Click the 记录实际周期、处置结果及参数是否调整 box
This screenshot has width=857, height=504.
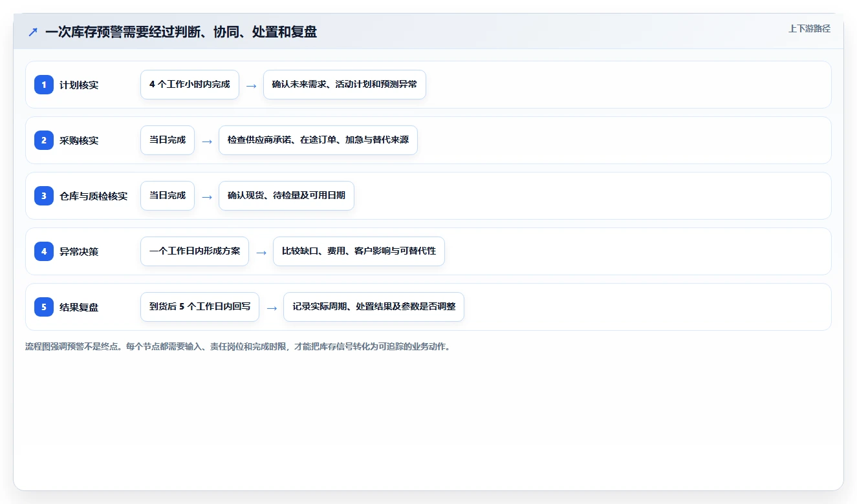click(374, 307)
